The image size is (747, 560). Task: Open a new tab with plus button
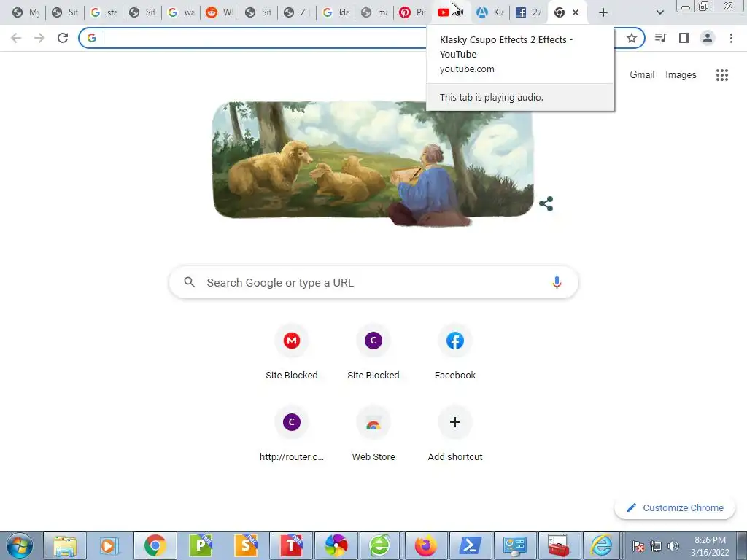603,12
